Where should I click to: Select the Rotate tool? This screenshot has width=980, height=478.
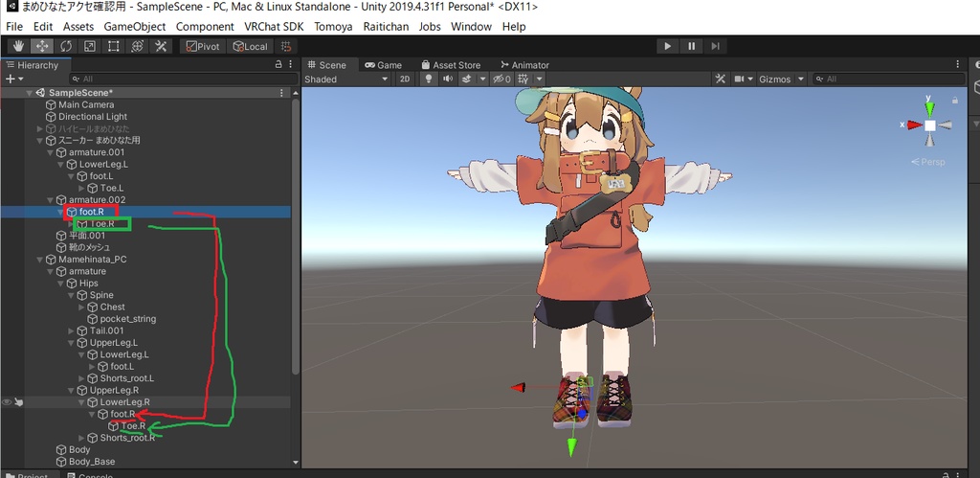coord(66,46)
